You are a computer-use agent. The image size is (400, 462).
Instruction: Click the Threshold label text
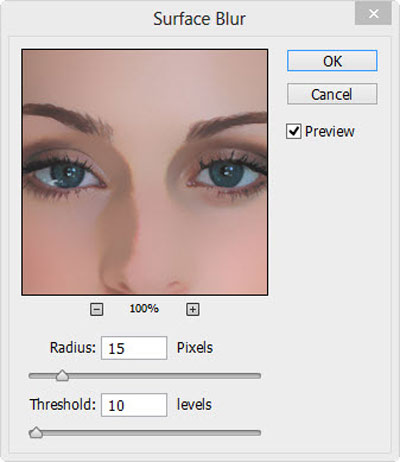point(63,405)
